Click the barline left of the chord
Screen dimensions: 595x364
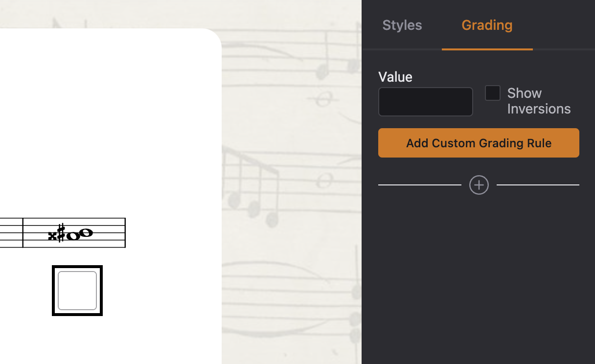[x=23, y=233]
